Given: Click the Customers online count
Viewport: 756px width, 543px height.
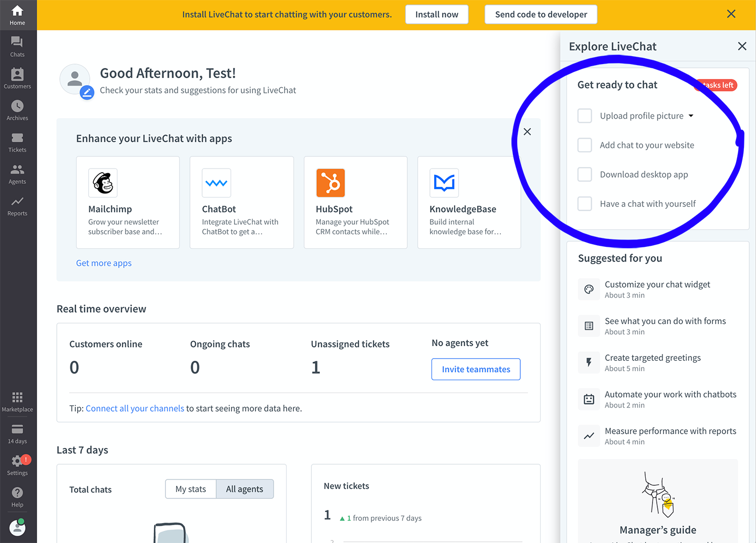Looking at the screenshot, I should tap(74, 367).
